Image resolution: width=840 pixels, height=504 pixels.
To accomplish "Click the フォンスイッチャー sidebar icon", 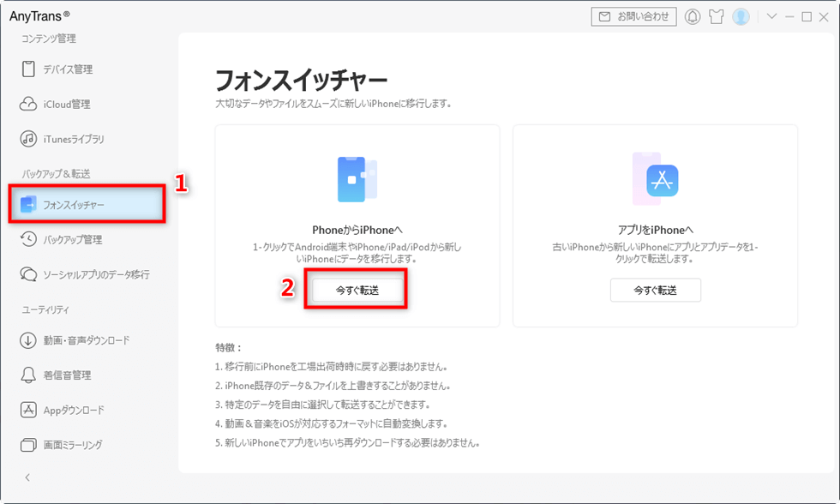I will click(x=28, y=205).
